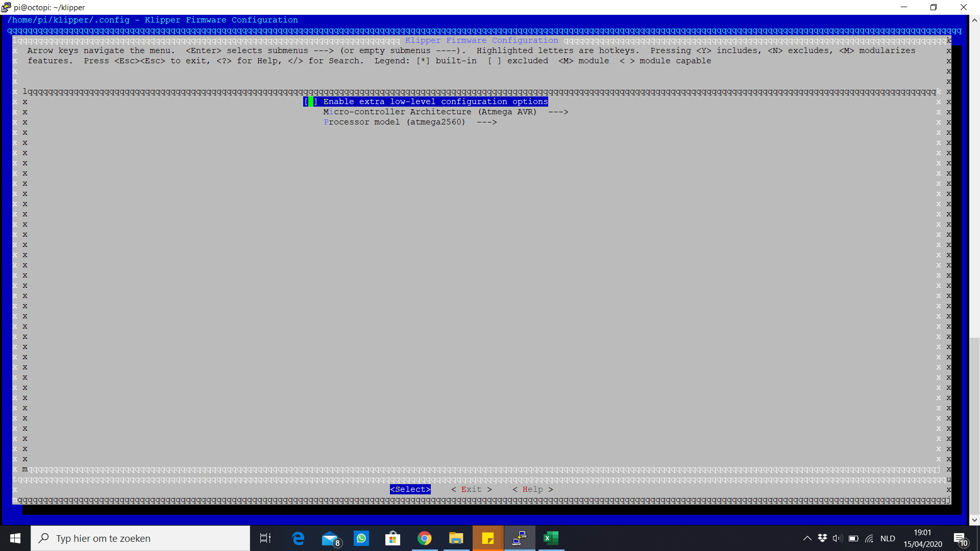
Task: Click the Windows search box
Action: (x=140, y=538)
